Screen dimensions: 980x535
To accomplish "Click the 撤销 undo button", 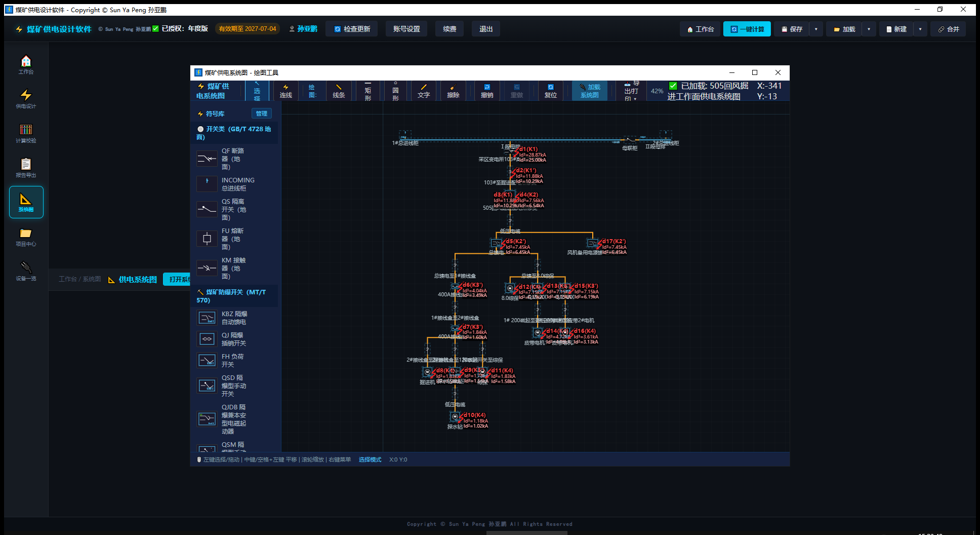I will pos(487,91).
